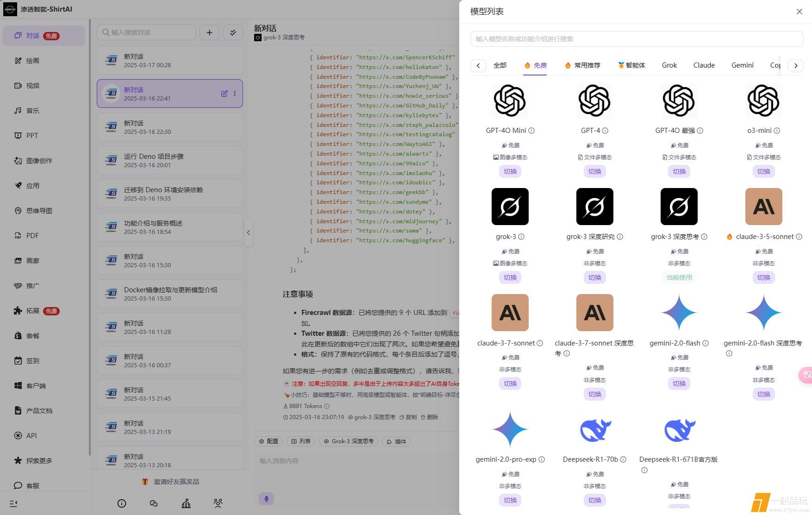Click the info icon beside gemini-2.0-flash
The image size is (812, 515).
click(x=706, y=343)
